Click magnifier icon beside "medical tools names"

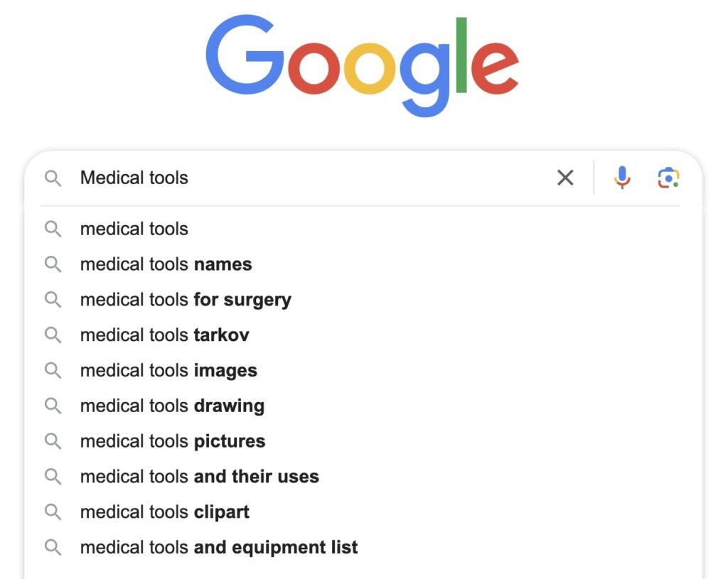[53, 264]
